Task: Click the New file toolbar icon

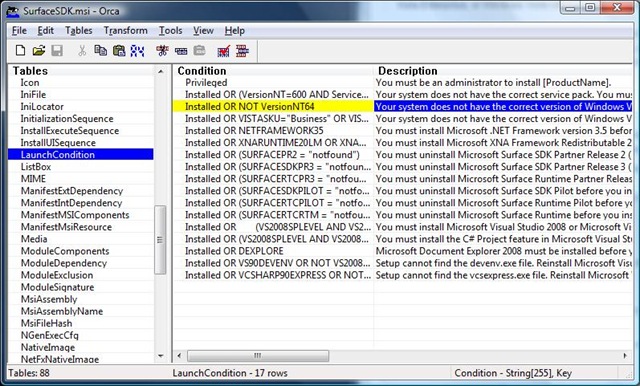Action: pyautogui.click(x=20, y=51)
